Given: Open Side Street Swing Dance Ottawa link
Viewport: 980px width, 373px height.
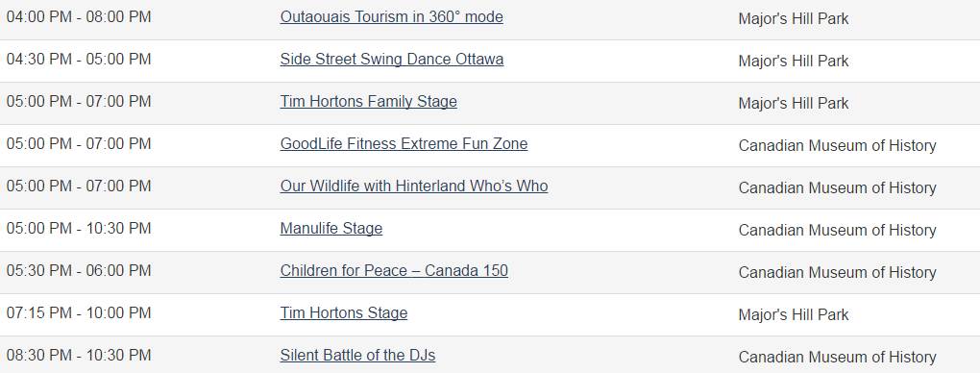Looking at the screenshot, I should (392, 59).
